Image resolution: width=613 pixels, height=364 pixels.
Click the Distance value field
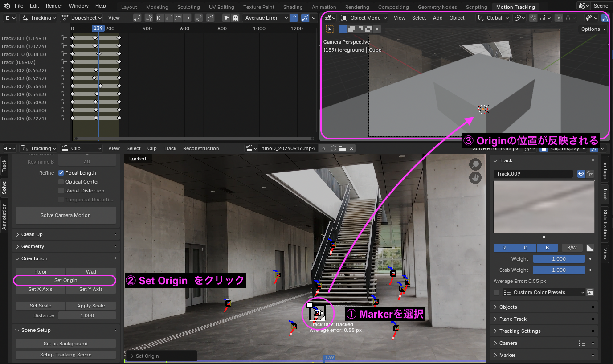pos(87,315)
